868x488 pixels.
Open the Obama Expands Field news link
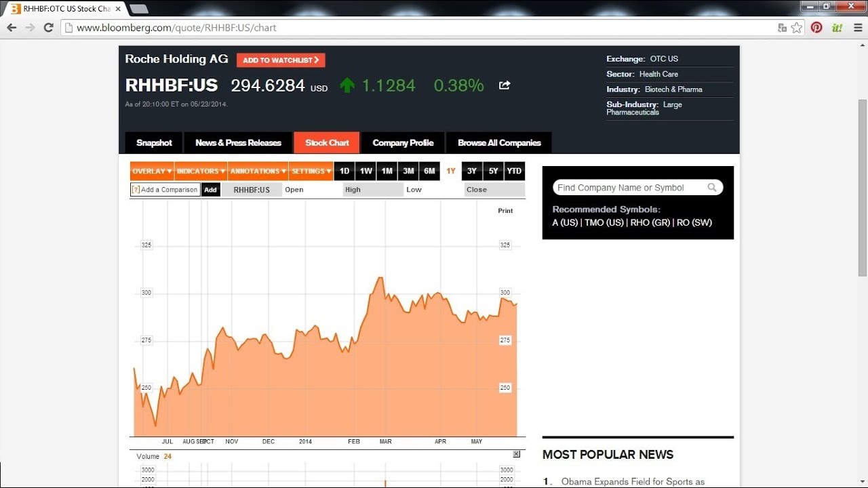point(633,482)
